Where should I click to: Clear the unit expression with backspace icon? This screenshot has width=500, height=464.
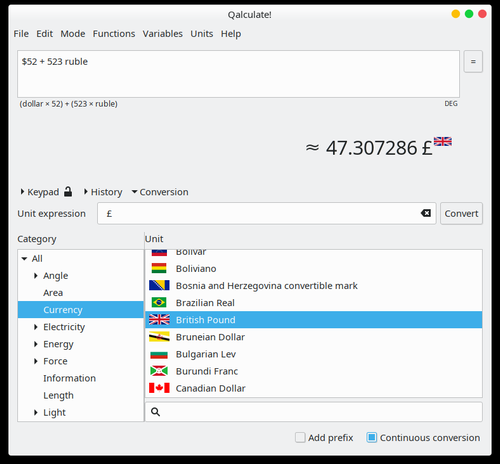click(x=426, y=213)
